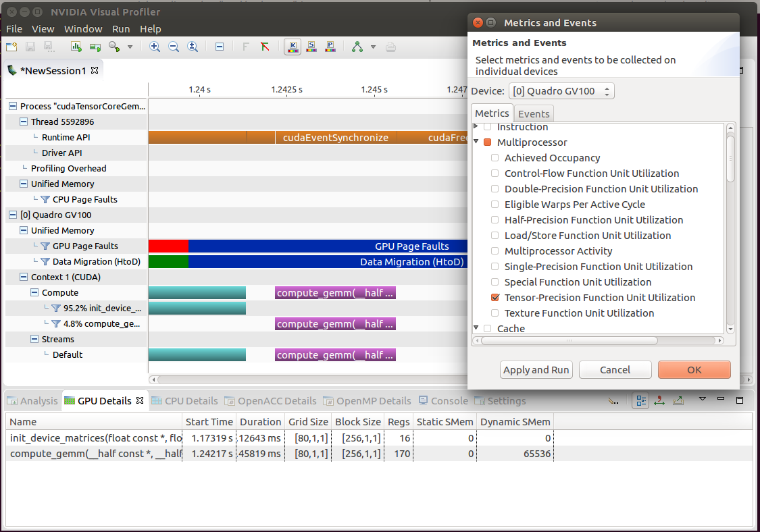Click the Apply and Run button

(x=536, y=369)
